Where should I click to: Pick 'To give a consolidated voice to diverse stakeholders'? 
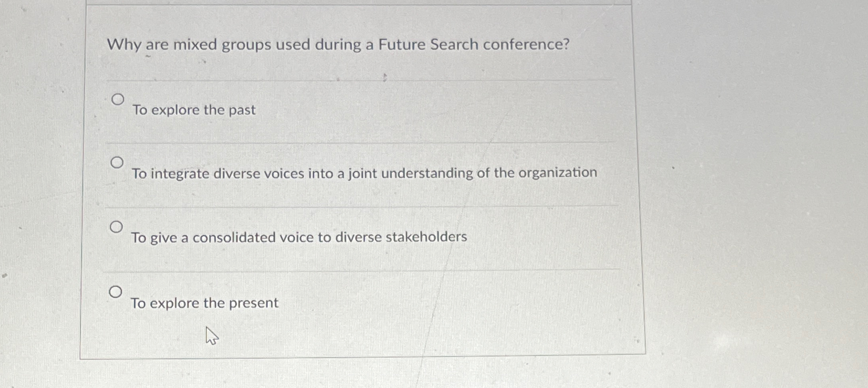click(x=299, y=238)
